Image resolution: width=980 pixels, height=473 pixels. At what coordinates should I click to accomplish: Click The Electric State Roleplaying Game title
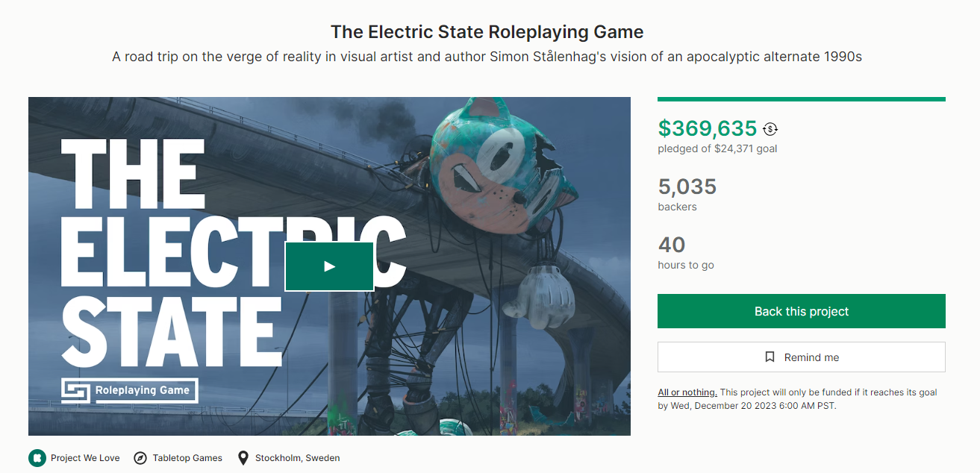pos(487,32)
